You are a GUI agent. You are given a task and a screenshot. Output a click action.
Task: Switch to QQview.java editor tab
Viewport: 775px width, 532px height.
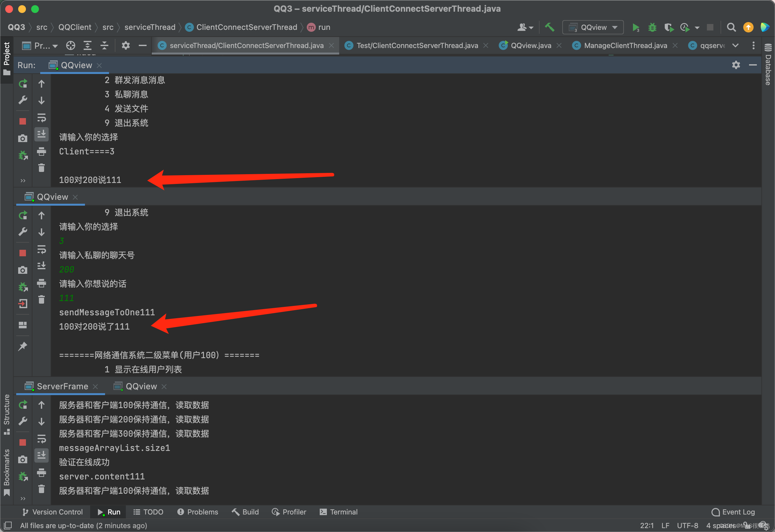click(531, 45)
